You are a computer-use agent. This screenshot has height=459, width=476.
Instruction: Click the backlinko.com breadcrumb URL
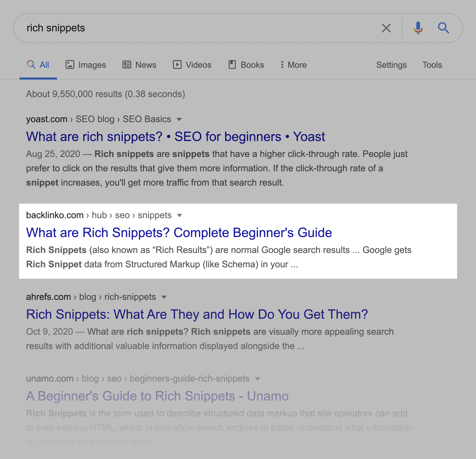[99, 215]
